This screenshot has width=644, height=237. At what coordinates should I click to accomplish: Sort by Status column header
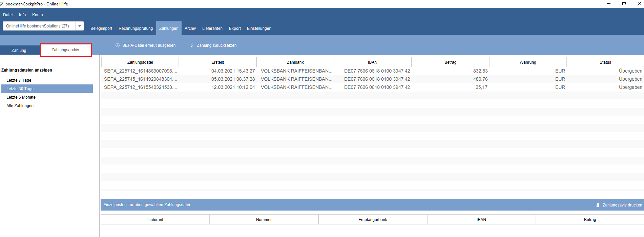(605, 62)
